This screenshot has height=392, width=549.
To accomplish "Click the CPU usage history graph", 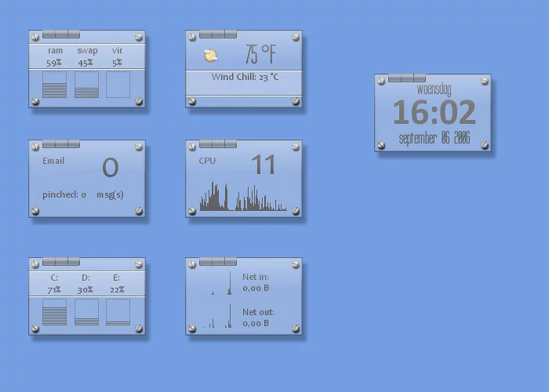I will point(243,198).
